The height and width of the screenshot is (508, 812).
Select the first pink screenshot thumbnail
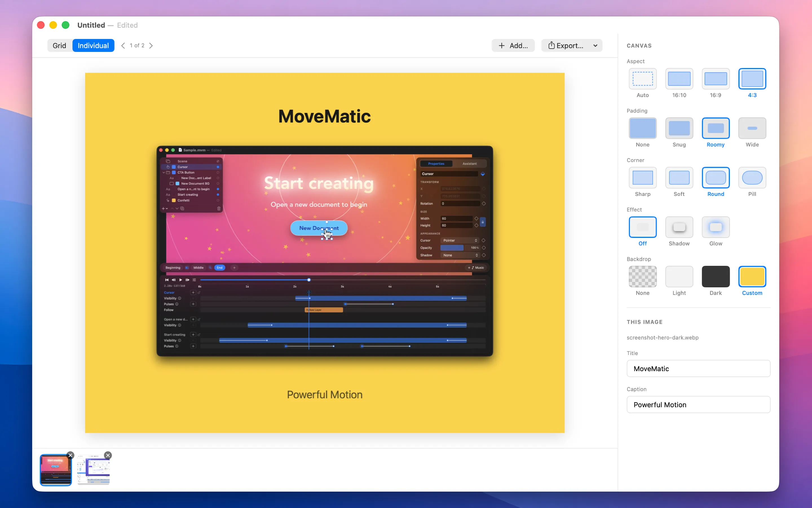tap(56, 470)
